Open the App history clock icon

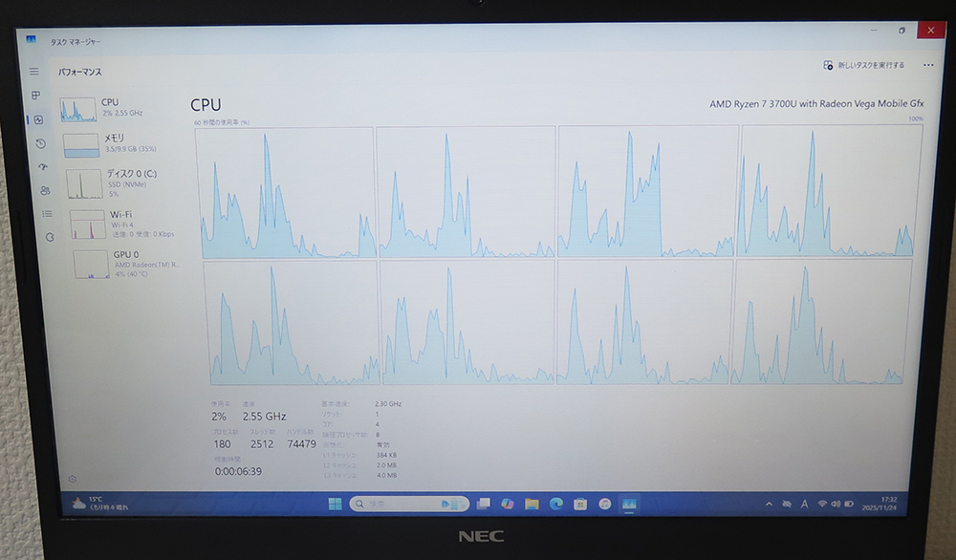click(x=40, y=143)
